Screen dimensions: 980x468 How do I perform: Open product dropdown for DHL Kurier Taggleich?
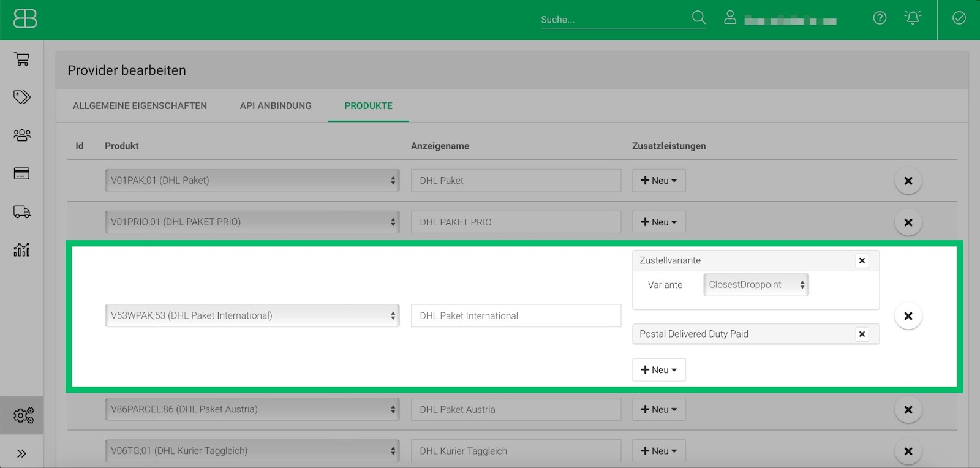252,451
